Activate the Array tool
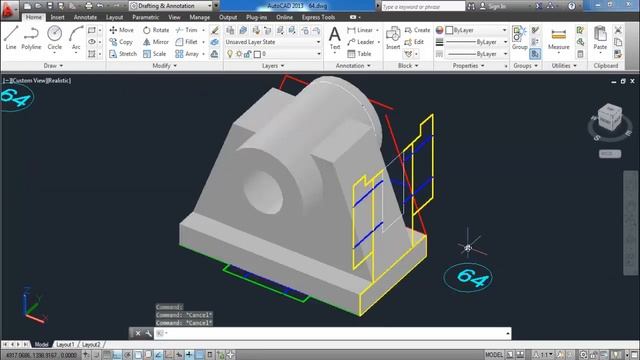Image resolution: width=640 pixels, height=360 pixels. tap(187, 53)
